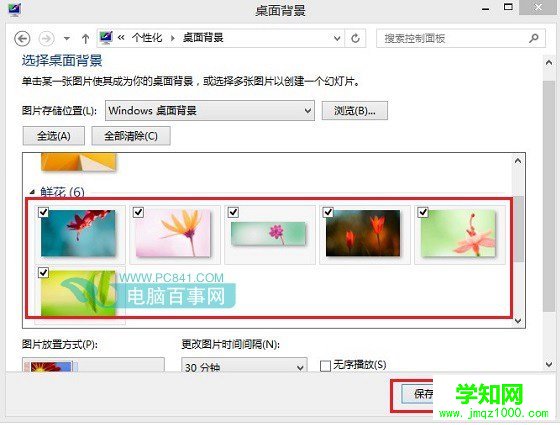Click the 浏览(B)... button
This screenshot has height=425, width=560.
click(355, 111)
